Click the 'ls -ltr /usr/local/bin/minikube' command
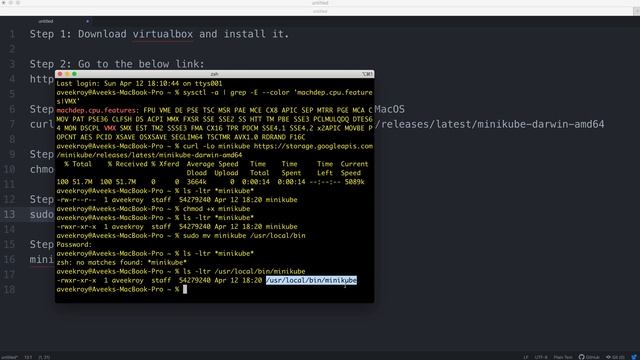 [244, 271]
